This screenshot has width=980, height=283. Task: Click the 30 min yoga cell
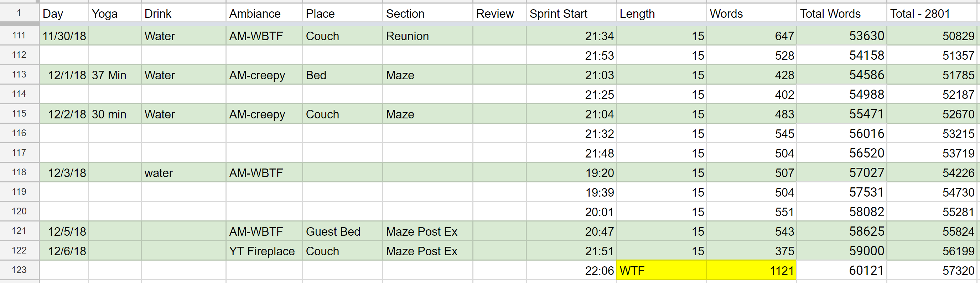[x=114, y=114]
